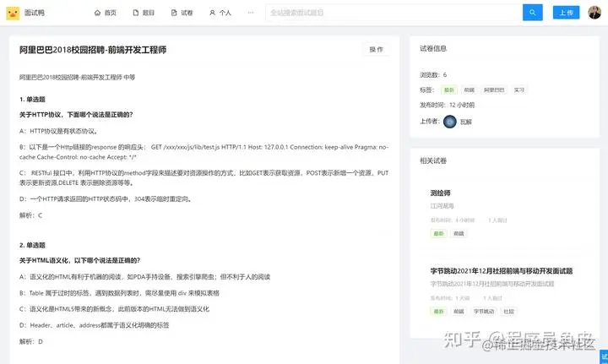The height and width of the screenshot is (364, 608).
Task: Click paper title 阿里巴巴2018校园招聘-前端开发工程师
Action: 93,50
